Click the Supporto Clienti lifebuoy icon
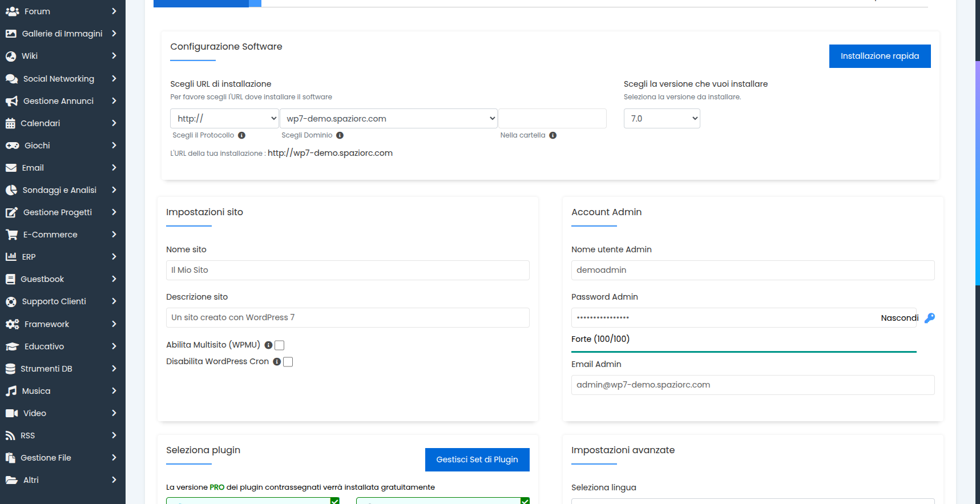Viewport: 980px width, 504px height. (11, 301)
